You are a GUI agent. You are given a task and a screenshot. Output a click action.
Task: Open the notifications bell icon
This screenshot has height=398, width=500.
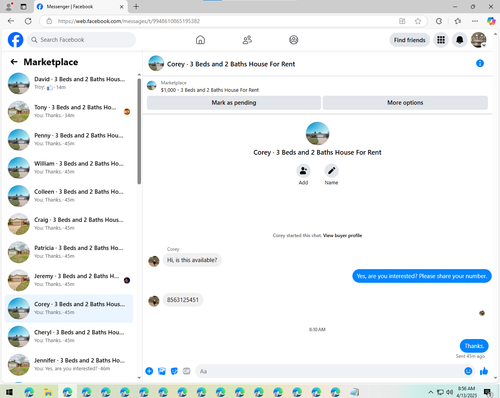tap(460, 40)
